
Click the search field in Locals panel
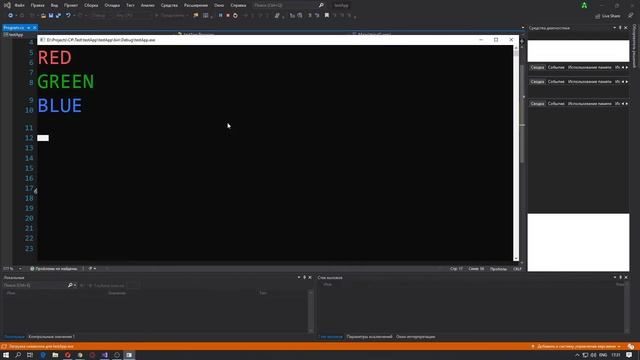tap(35, 285)
